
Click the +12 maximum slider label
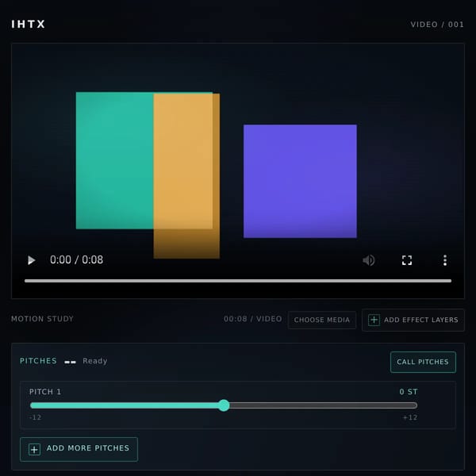pyautogui.click(x=410, y=417)
